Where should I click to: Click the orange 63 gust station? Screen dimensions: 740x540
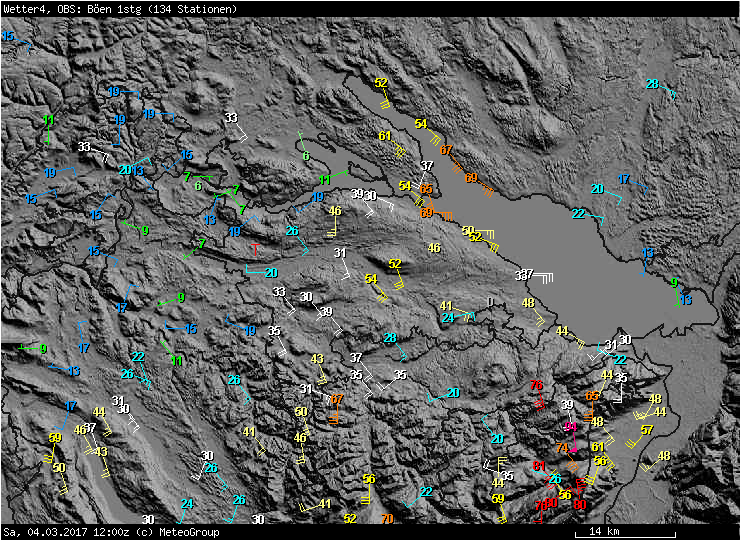[x=592, y=397]
